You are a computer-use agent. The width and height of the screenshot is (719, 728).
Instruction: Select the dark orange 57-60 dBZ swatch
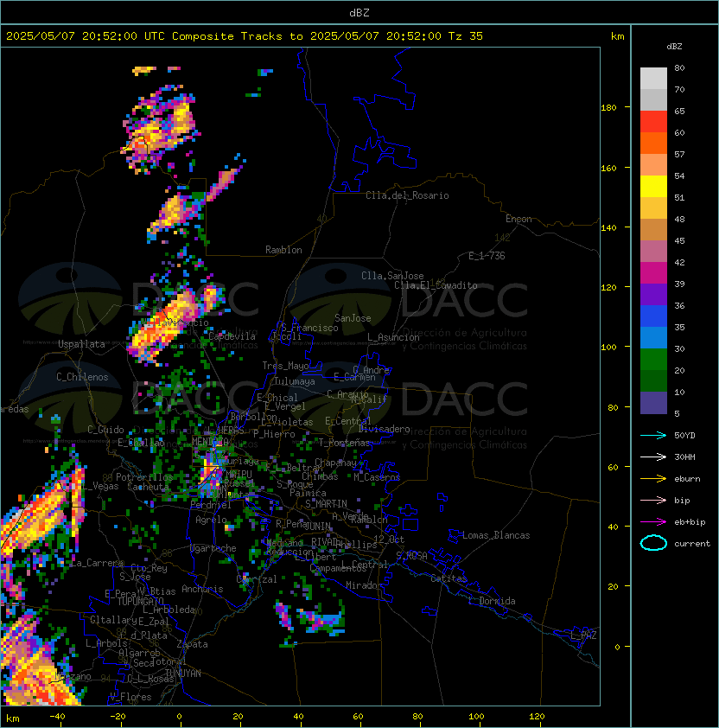point(653,143)
